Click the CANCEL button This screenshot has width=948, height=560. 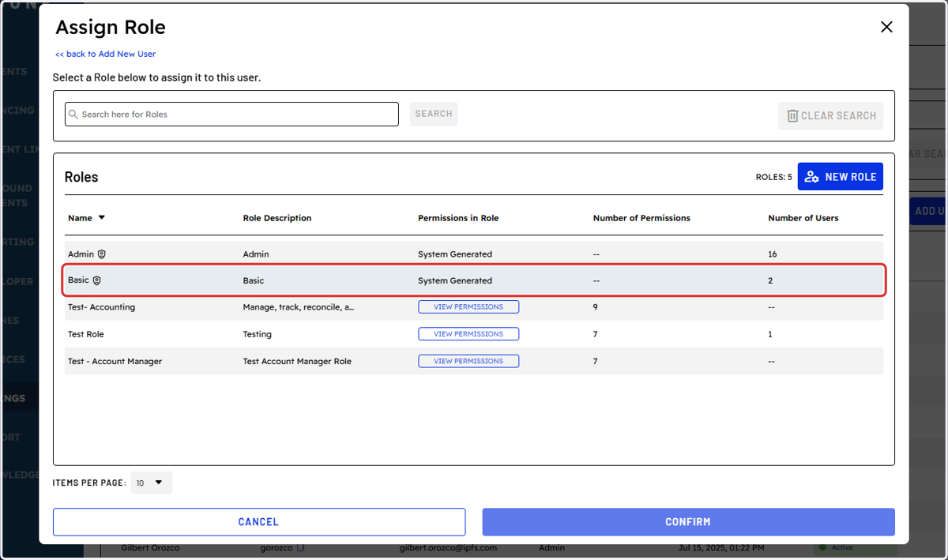point(259,522)
